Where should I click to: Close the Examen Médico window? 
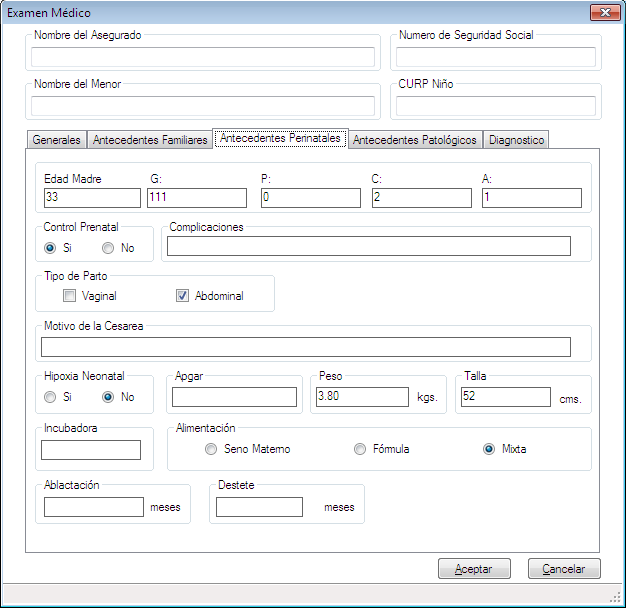(605, 12)
